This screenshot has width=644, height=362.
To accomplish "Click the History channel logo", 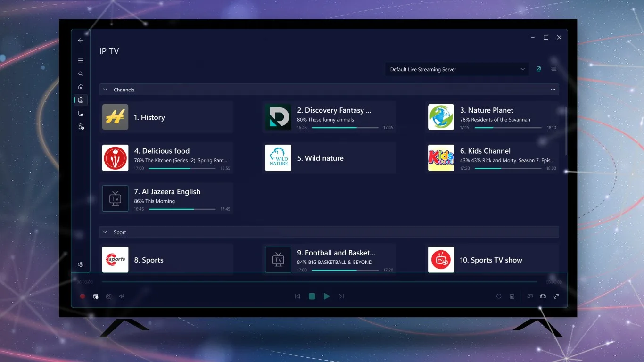I will tap(116, 117).
